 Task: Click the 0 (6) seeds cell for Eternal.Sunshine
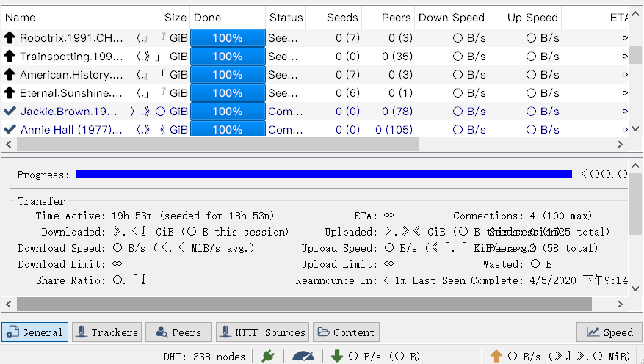[x=347, y=93]
